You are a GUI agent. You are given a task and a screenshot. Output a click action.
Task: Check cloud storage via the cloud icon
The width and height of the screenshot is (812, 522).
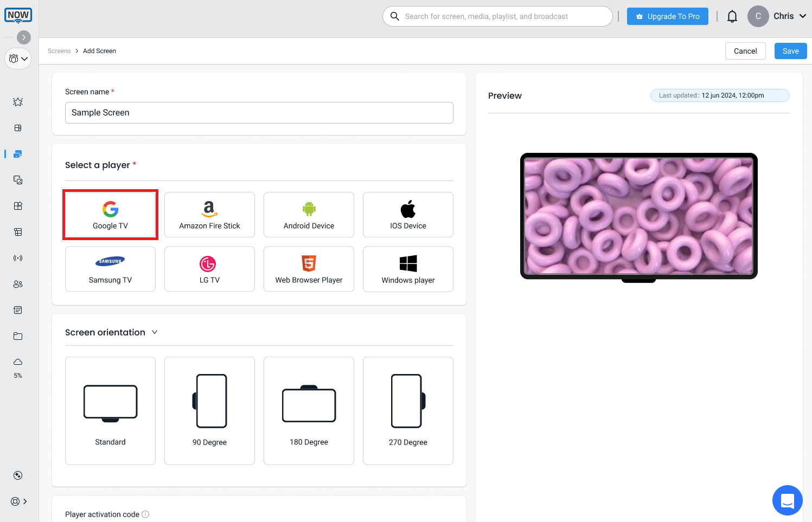click(x=18, y=362)
